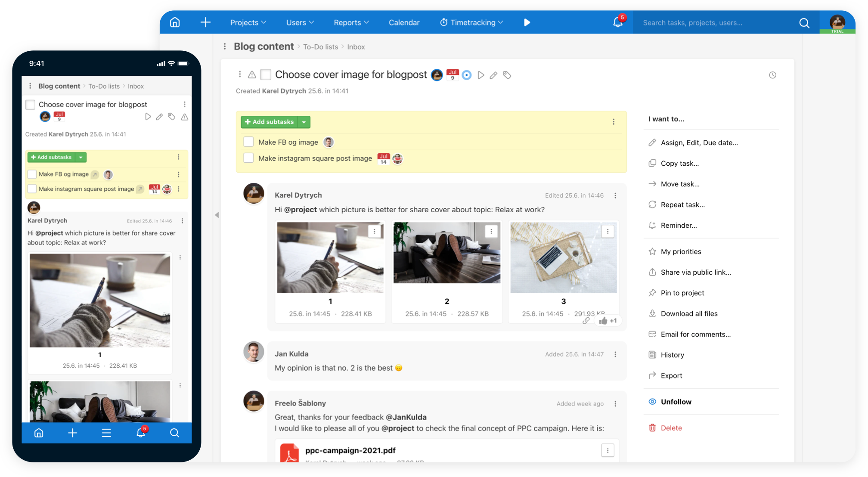Mark Choose cover image for blogpost as done

[265, 74]
